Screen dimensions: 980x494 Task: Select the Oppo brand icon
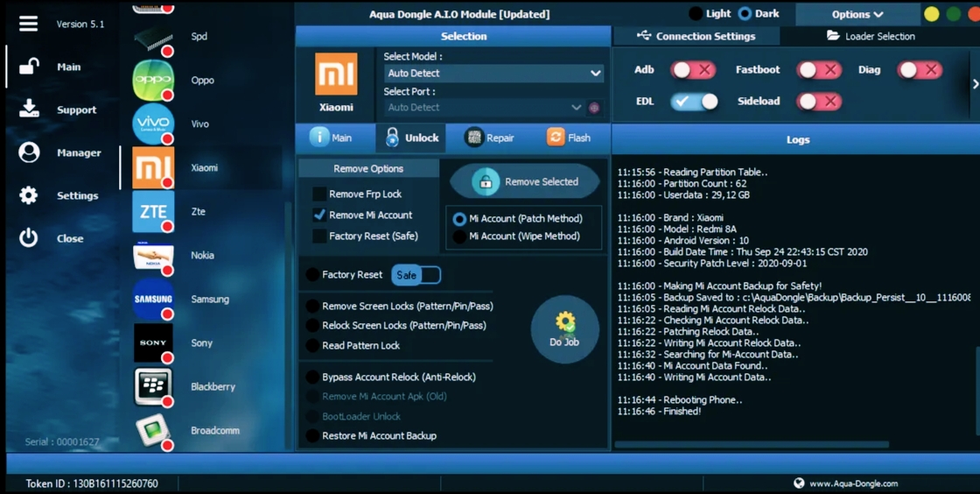[x=153, y=80]
